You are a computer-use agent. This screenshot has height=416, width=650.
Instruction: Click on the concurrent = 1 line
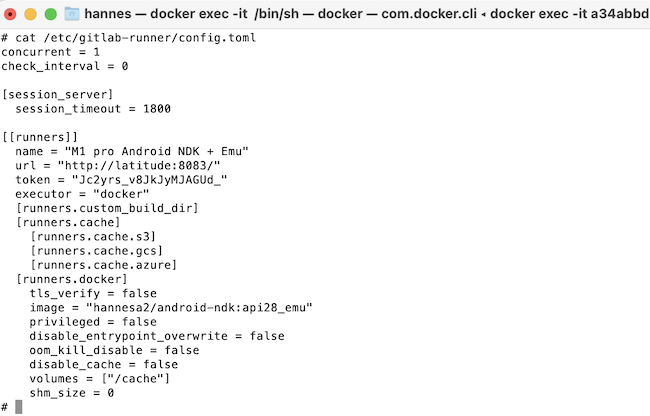(x=51, y=51)
